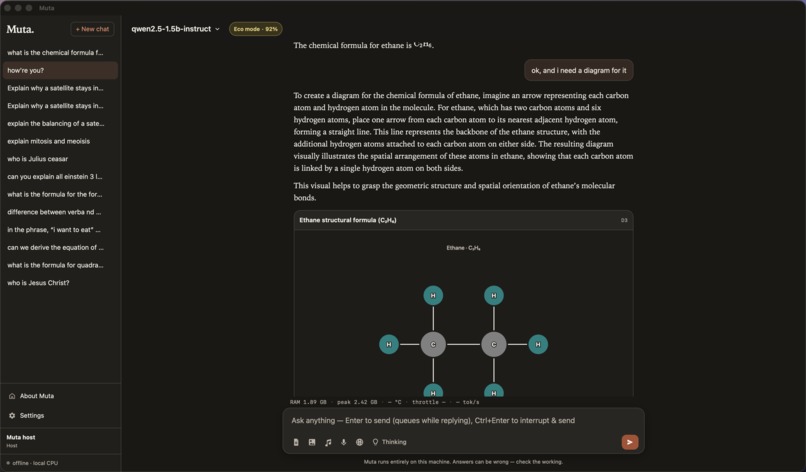Start a new chat with + New chat
Screen dimensions: 806x472
92,29
